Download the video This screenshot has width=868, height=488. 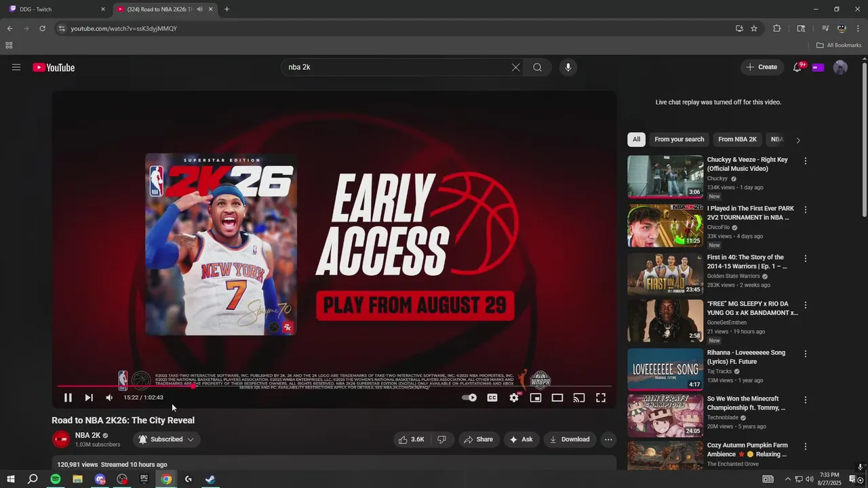(x=570, y=439)
